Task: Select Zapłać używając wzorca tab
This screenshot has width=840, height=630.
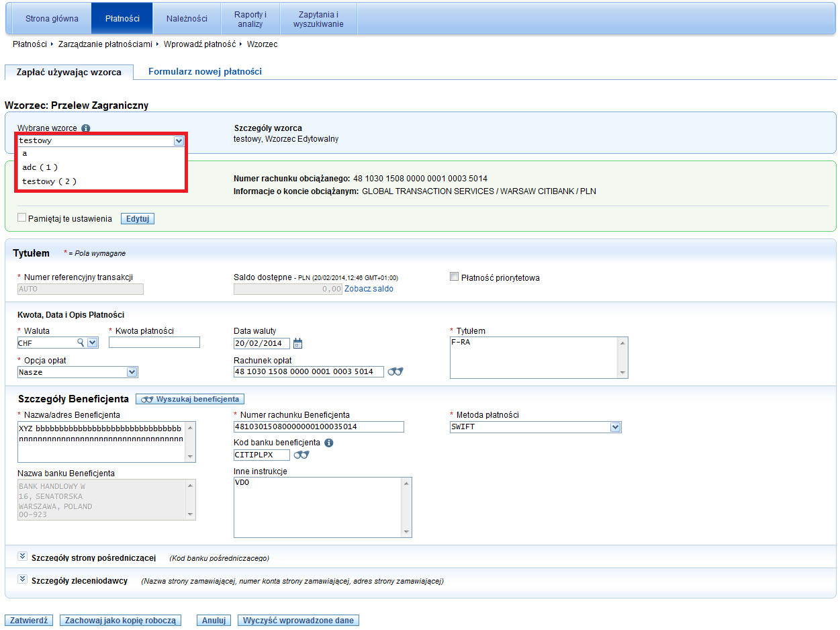Action: coord(69,72)
